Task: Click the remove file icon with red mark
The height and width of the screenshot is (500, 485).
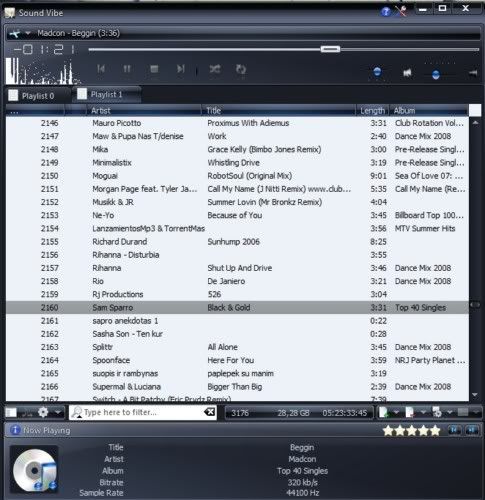Action: point(410,412)
